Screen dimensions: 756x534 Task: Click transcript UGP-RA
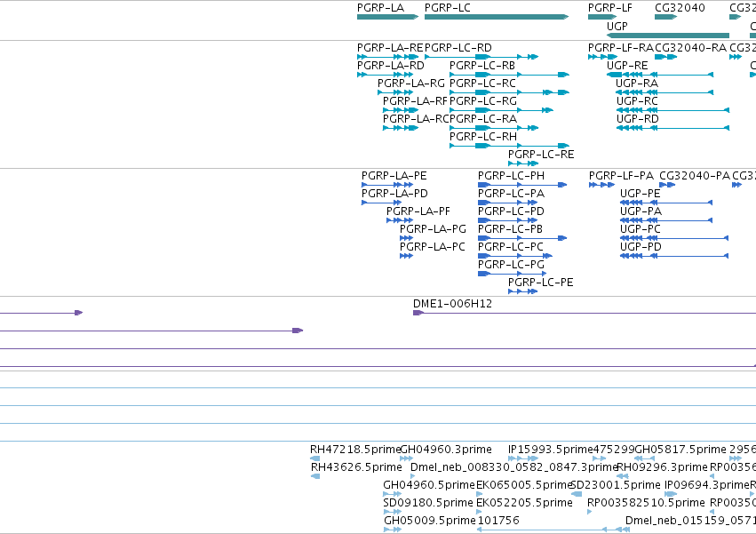coord(637,84)
